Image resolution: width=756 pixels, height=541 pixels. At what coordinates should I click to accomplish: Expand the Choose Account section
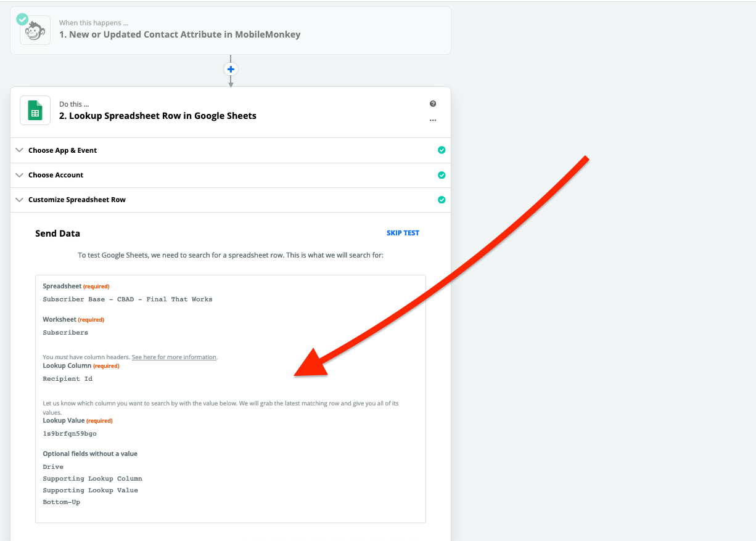[231, 175]
